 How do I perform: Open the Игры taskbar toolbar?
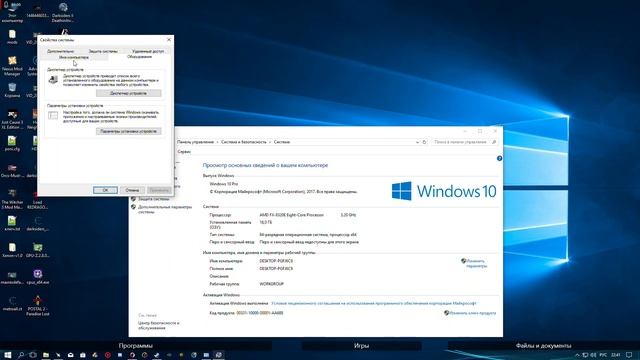click(361, 346)
